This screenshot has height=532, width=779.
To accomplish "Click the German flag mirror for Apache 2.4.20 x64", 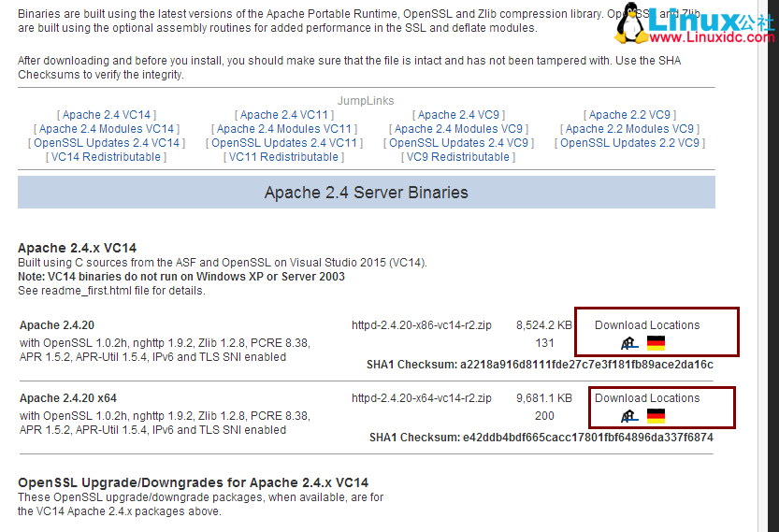I will coord(656,416).
